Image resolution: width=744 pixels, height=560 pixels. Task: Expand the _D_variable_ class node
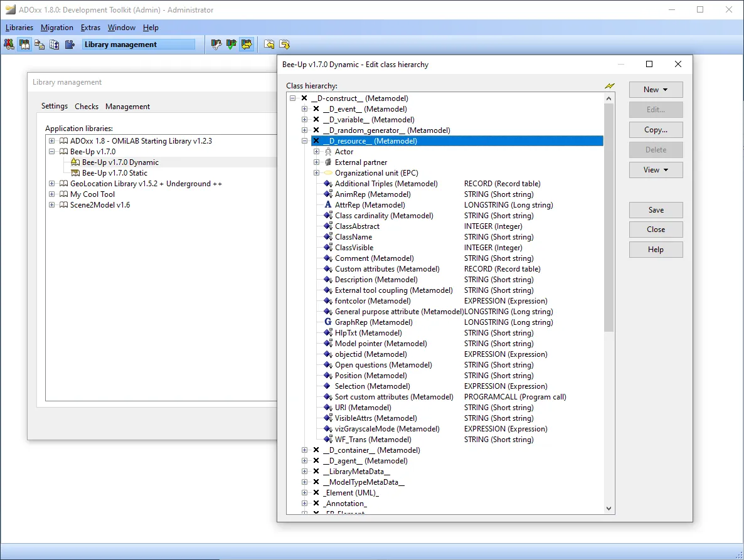coord(305,120)
